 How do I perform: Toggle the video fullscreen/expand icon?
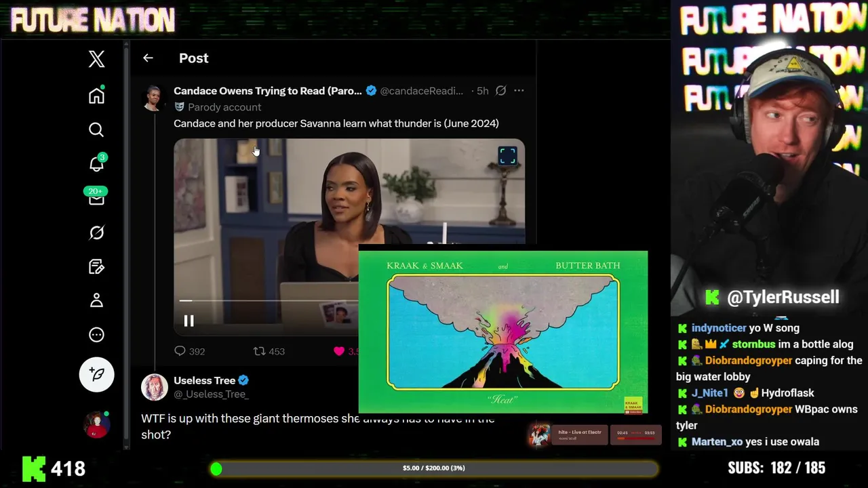(x=507, y=156)
